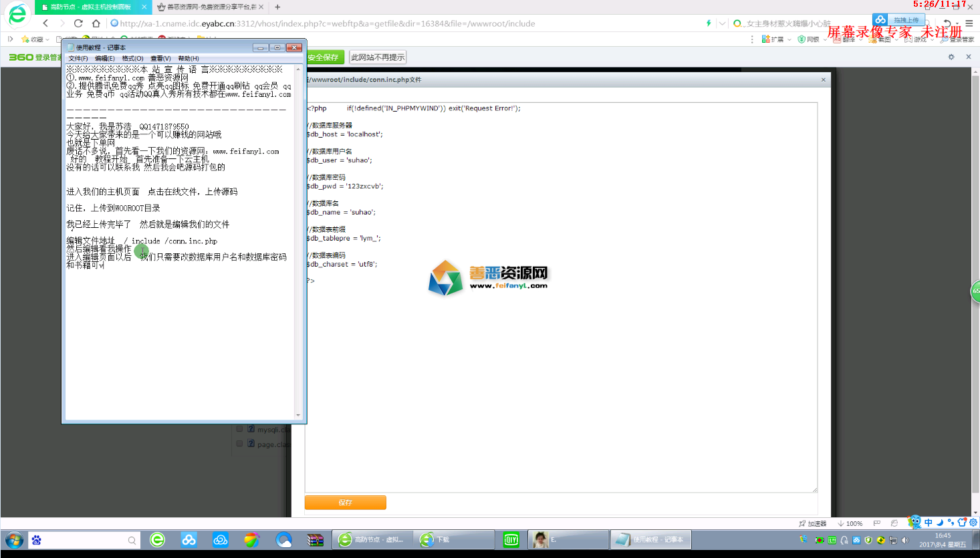Open the 扩展 extensions dropdown
This screenshot has width=980, height=558.
coord(775,39)
